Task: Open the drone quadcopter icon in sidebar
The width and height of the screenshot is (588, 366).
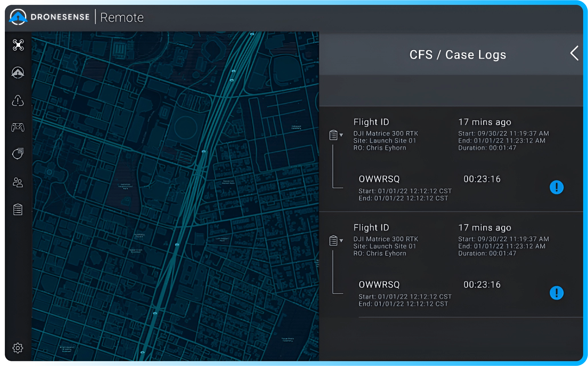Action: [18, 45]
